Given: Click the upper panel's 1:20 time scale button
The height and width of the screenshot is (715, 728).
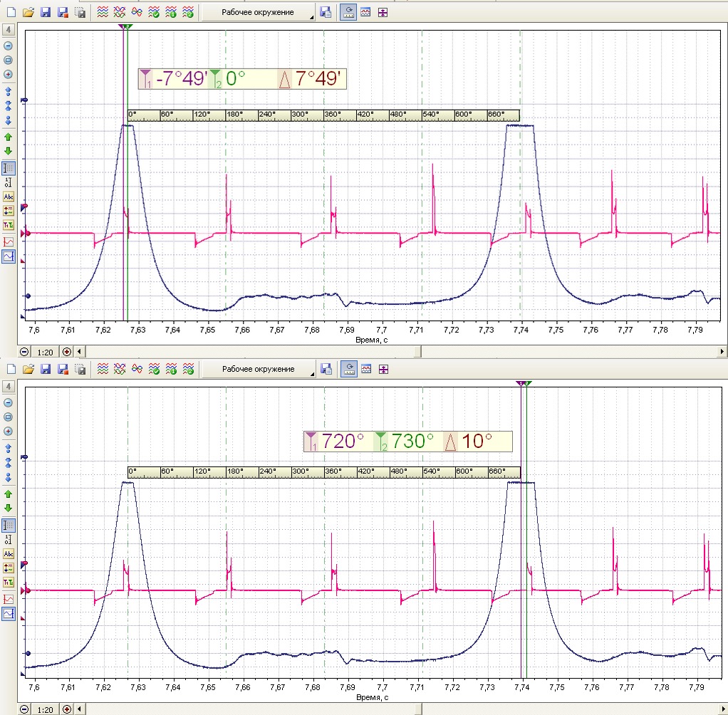Looking at the screenshot, I should (x=45, y=352).
